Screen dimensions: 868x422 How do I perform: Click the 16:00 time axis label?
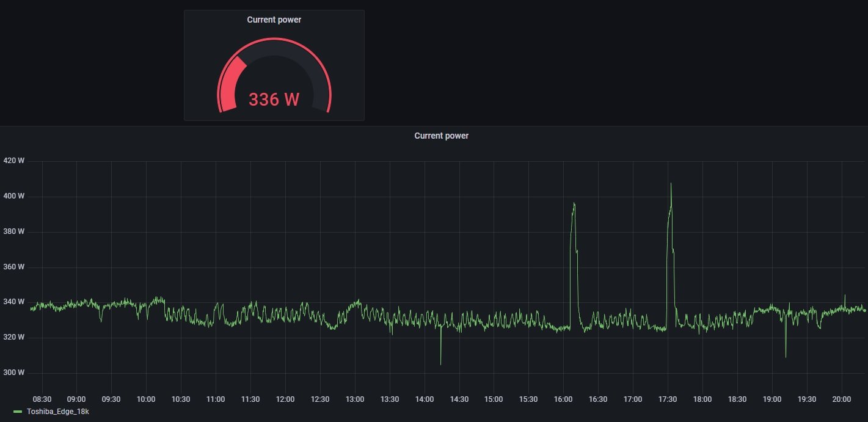point(563,399)
